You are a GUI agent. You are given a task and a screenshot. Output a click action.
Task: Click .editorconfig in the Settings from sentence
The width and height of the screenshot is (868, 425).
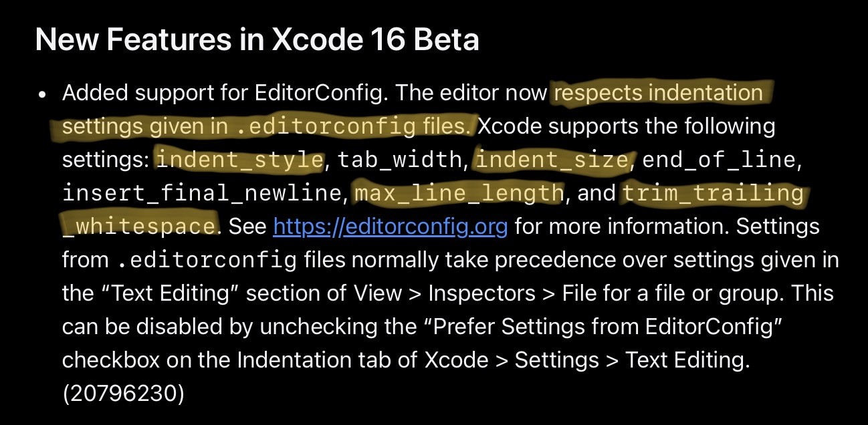206,261
